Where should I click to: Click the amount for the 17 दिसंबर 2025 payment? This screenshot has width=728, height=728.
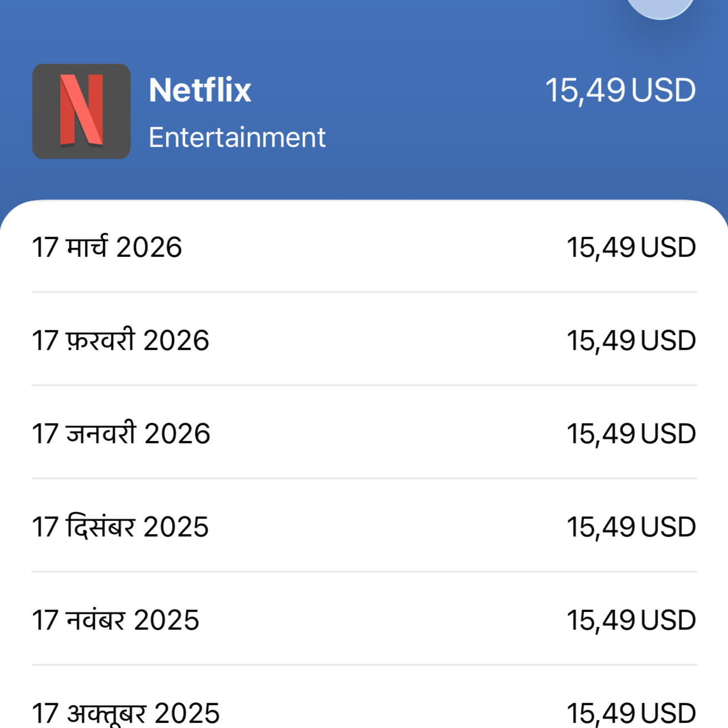(x=631, y=527)
